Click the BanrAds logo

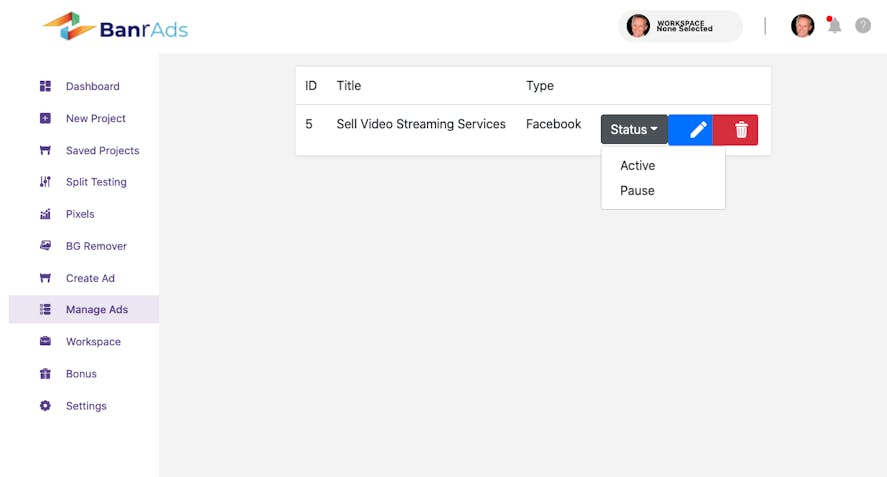tap(115, 27)
